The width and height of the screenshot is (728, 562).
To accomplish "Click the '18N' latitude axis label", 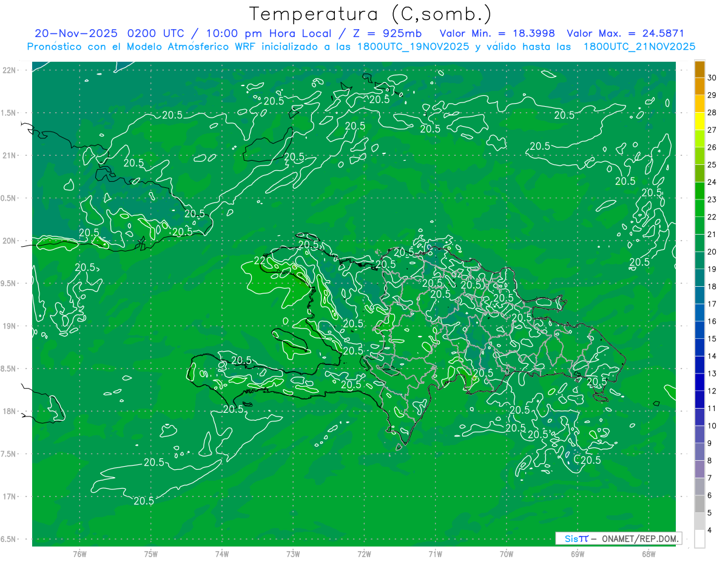I will click(x=10, y=411).
